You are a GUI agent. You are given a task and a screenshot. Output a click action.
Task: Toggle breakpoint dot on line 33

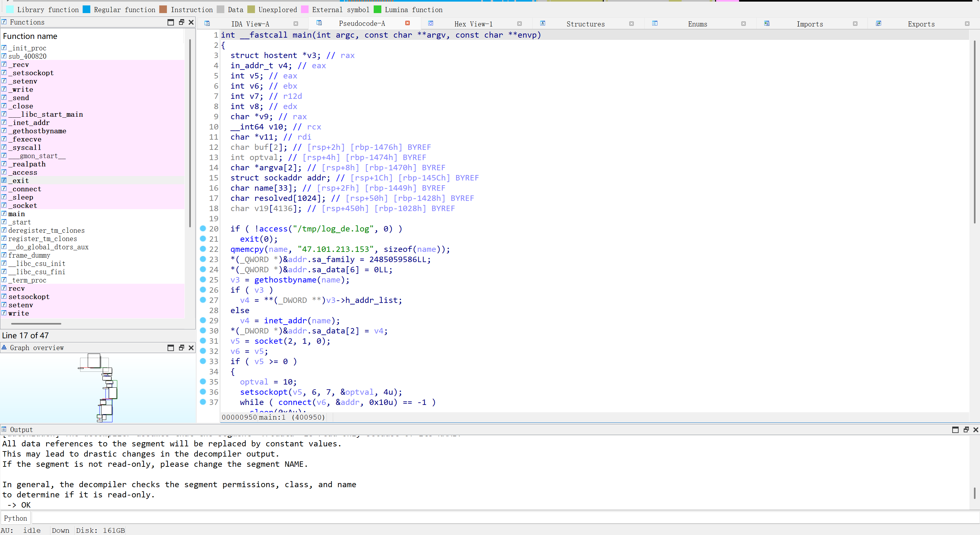(203, 361)
